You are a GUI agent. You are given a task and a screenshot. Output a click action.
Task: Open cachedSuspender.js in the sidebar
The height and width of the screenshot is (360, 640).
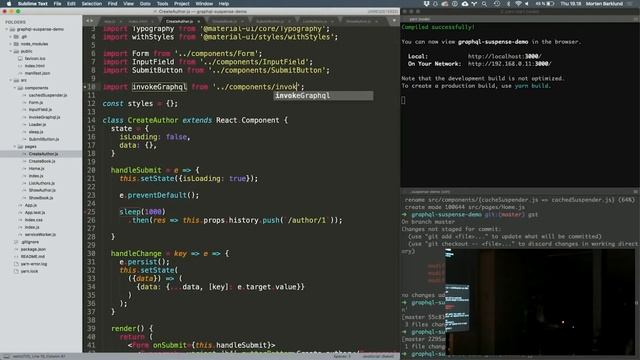pyautogui.click(x=48, y=95)
